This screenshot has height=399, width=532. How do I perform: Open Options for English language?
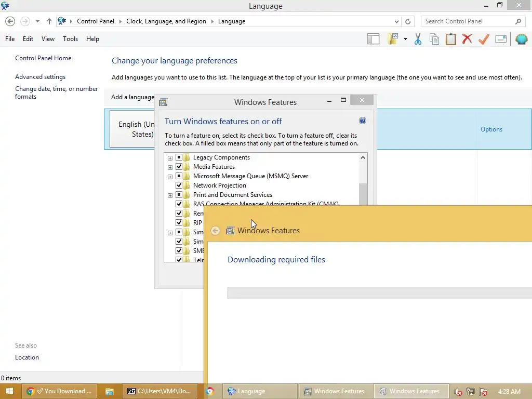(491, 129)
